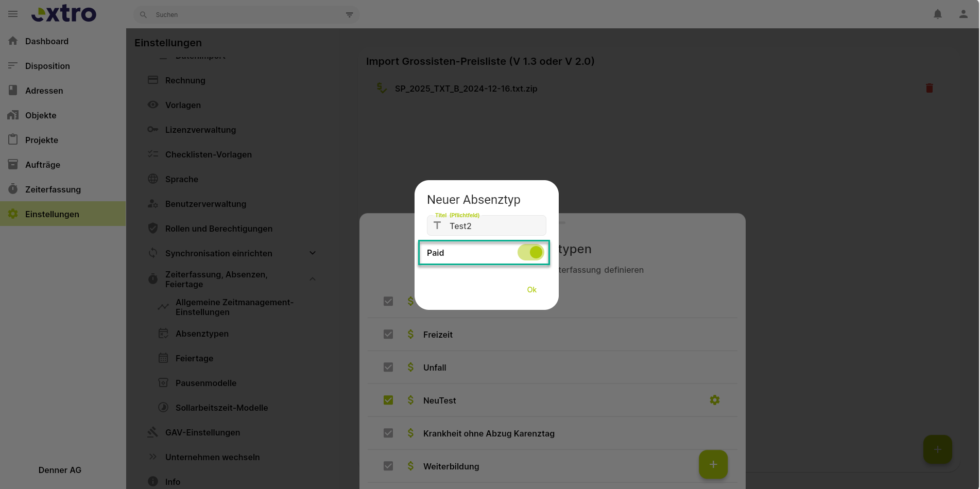Go to Dashboard

tap(63, 41)
